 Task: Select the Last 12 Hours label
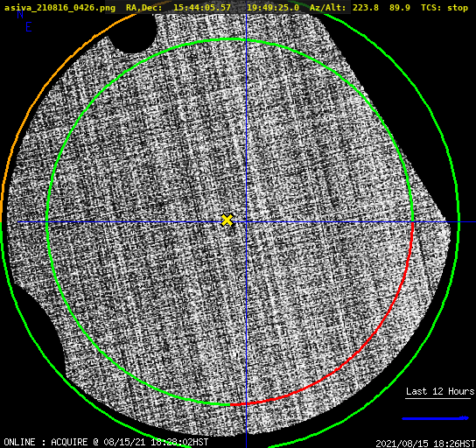tap(440, 391)
